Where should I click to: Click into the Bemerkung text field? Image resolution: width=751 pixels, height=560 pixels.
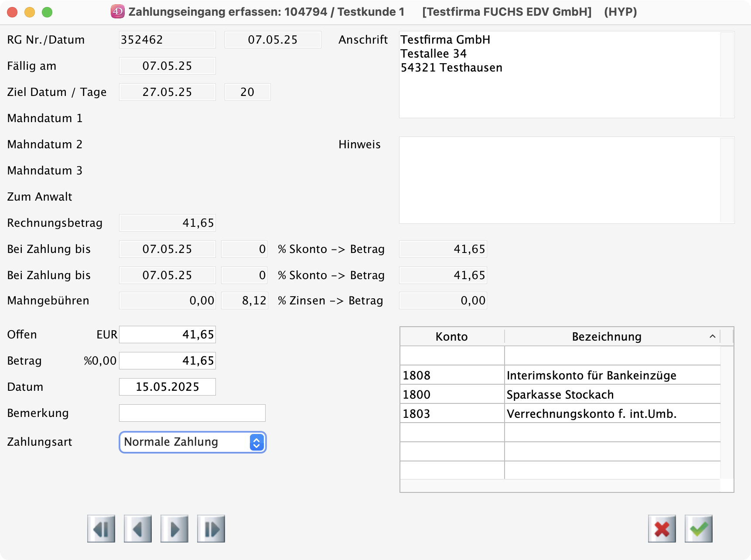click(192, 413)
